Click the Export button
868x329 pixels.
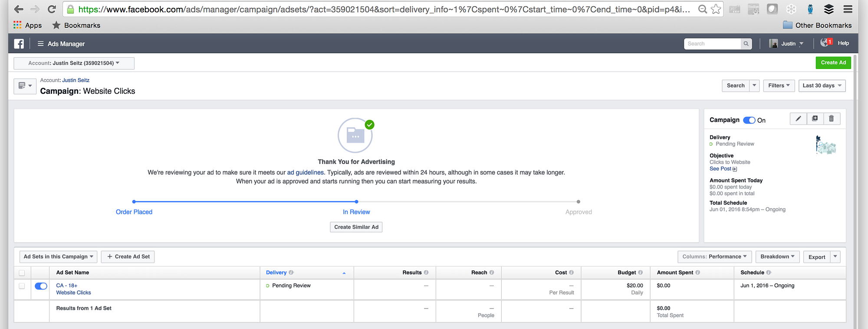coord(817,257)
